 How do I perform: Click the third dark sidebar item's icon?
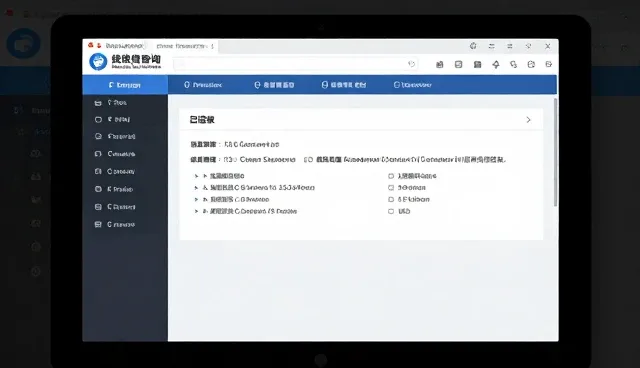click(x=98, y=136)
